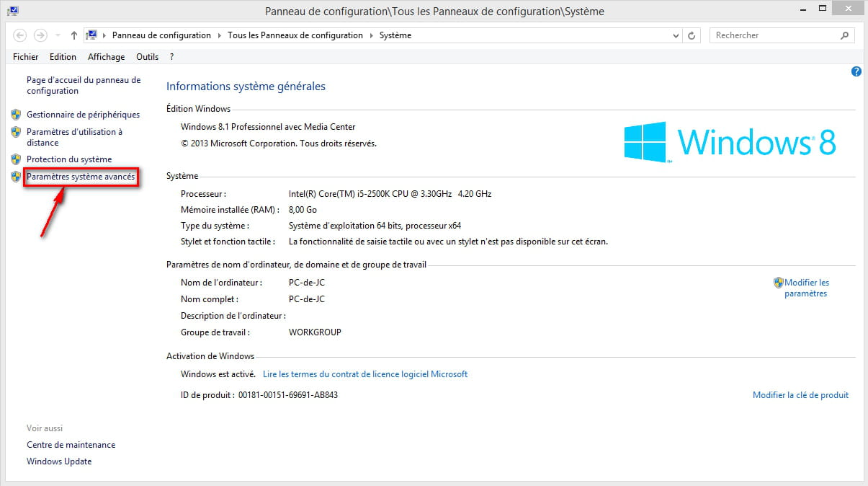Click shield icon beside Modifier les paramètres
The height and width of the screenshot is (486, 868).
coord(778,283)
